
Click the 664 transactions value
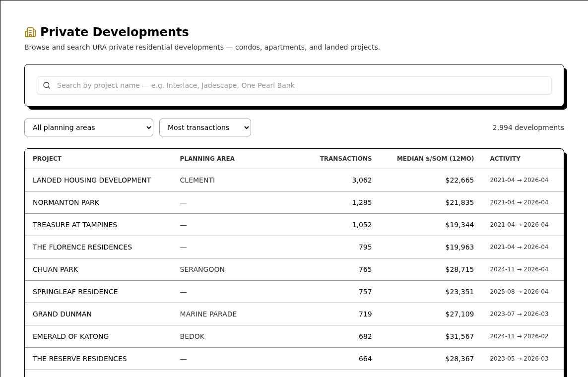pyautogui.click(x=365, y=359)
